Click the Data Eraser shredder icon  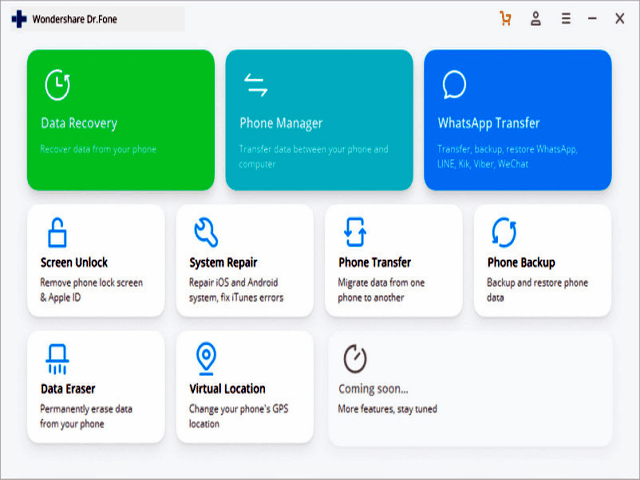click(x=57, y=359)
